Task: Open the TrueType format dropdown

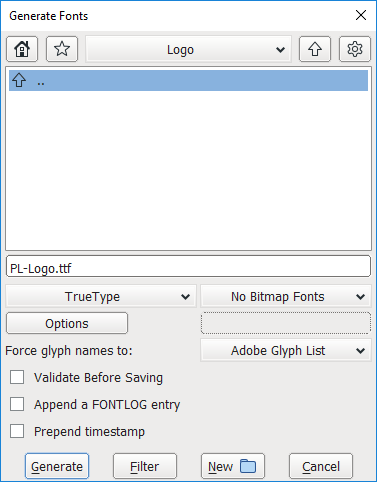Action: click(x=101, y=296)
